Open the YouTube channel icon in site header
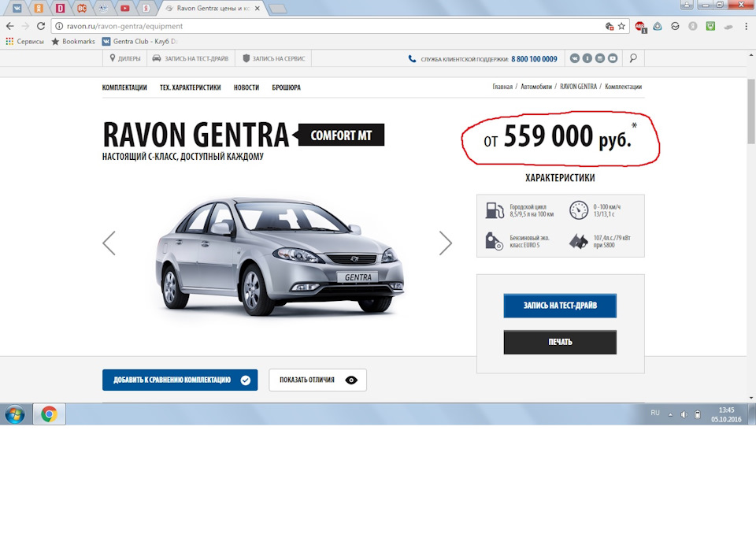Screen dimensions: 756x538 (612, 58)
